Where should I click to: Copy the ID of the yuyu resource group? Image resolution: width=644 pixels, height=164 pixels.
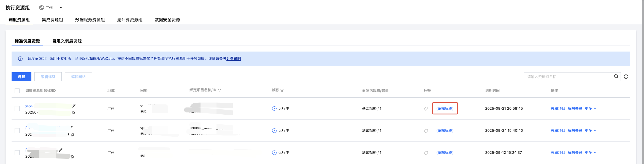coord(73,112)
